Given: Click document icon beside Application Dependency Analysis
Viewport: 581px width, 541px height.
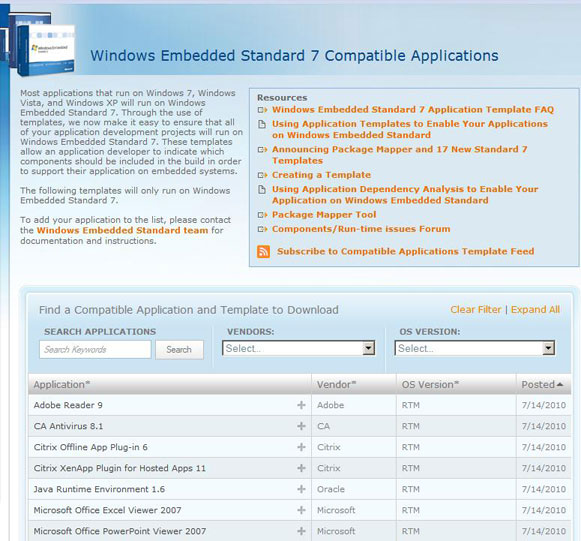Looking at the screenshot, I should click(x=262, y=189).
